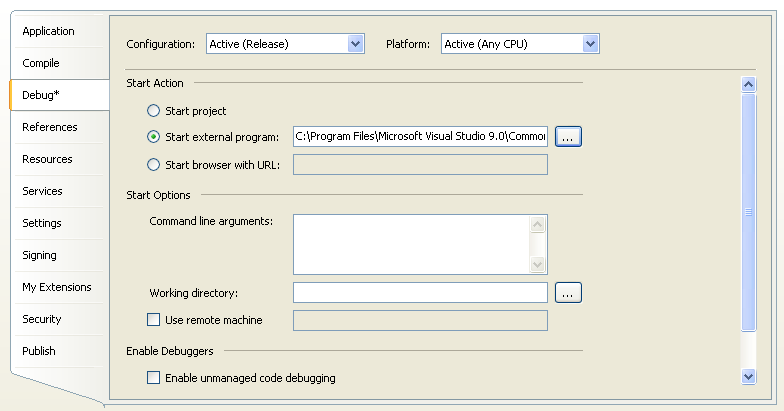Choose the Start external program option
The width and height of the screenshot is (784, 411).
tap(153, 137)
